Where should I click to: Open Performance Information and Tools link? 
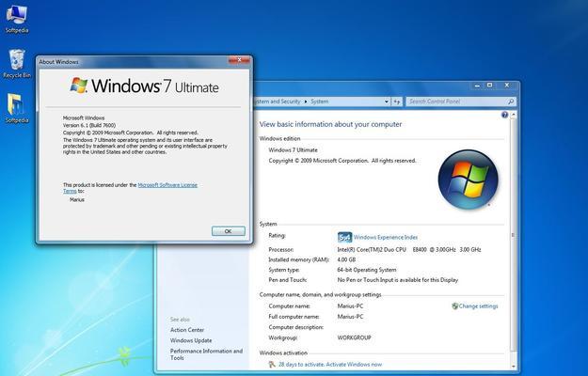tap(206, 354)
